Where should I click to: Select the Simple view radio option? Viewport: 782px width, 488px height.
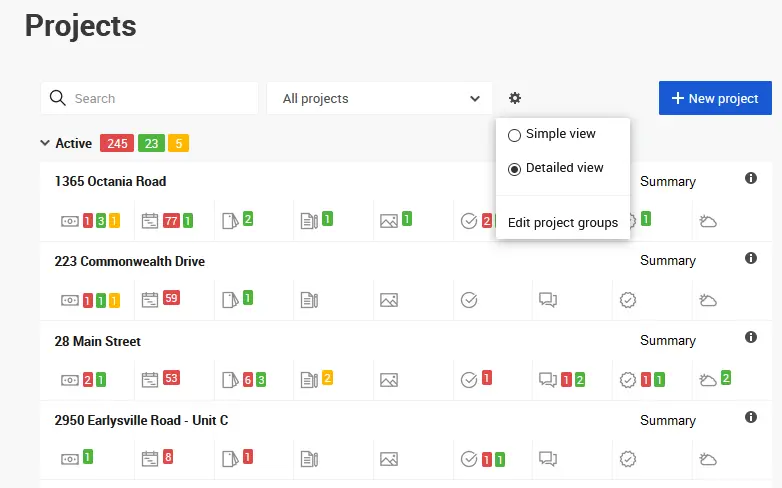point(514,135)
